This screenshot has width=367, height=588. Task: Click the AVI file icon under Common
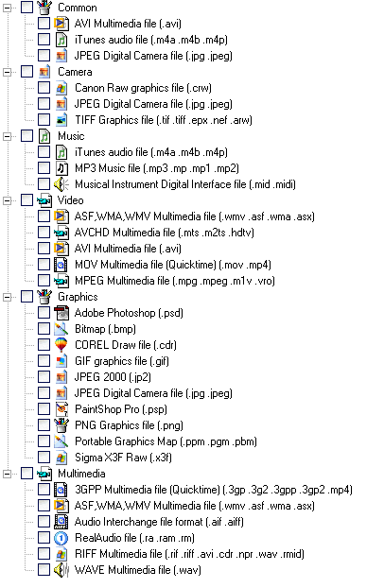[61, 24]
